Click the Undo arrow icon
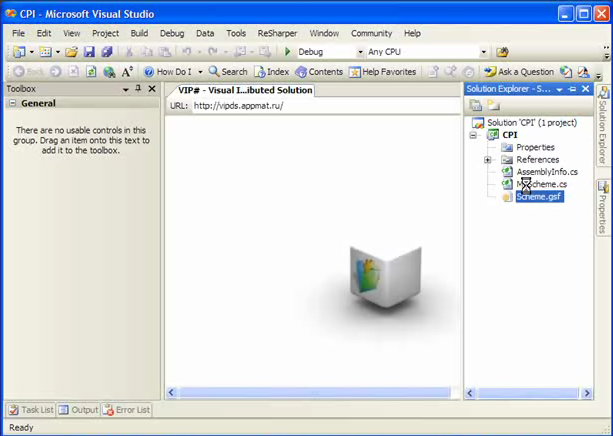 [x=186, y=52]
